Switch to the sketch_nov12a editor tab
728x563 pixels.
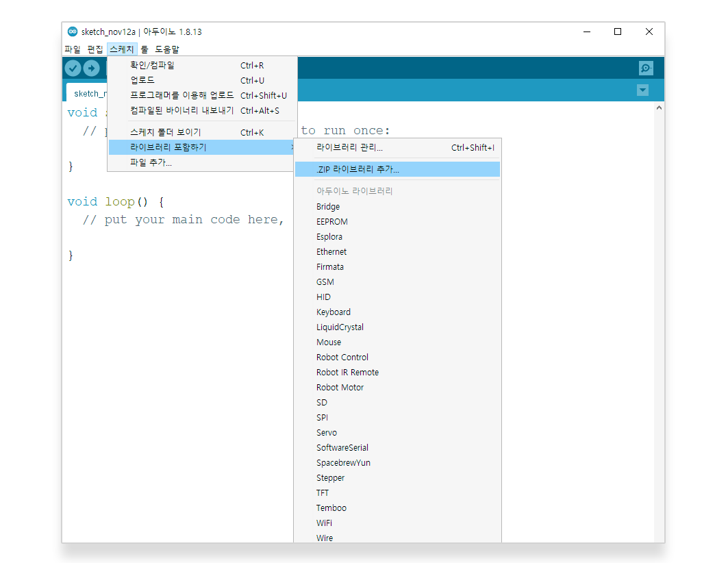87,93
